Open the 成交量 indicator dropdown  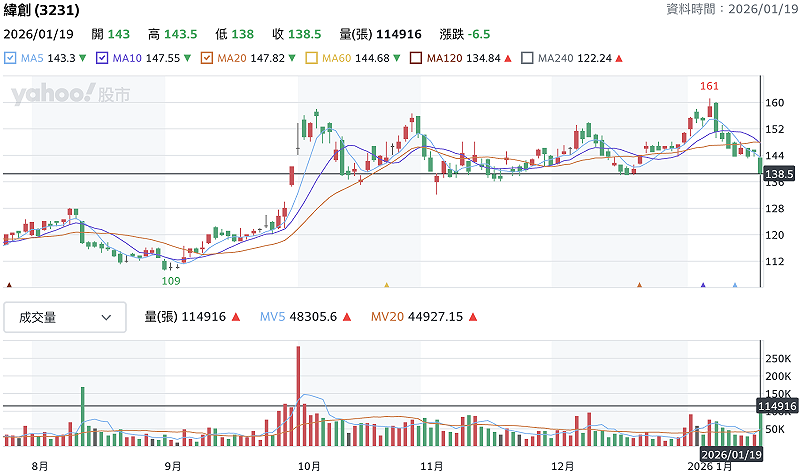click(x=64, y=317)
